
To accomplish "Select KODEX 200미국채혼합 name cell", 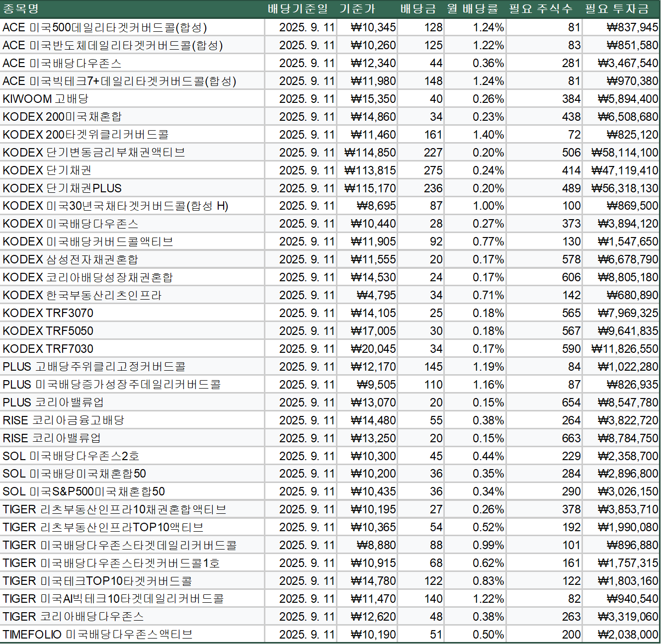I will (132, 117).
